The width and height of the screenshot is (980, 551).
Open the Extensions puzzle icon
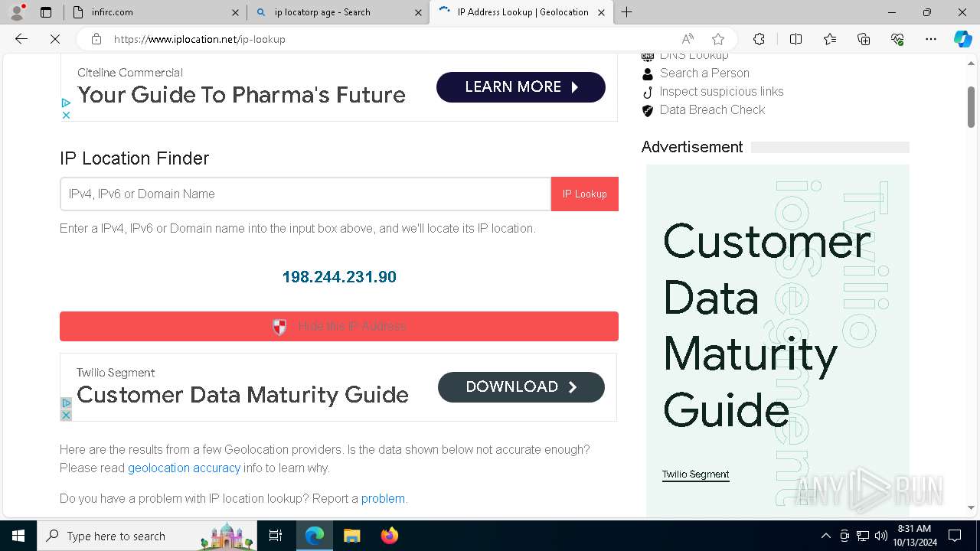click(759, 39)
